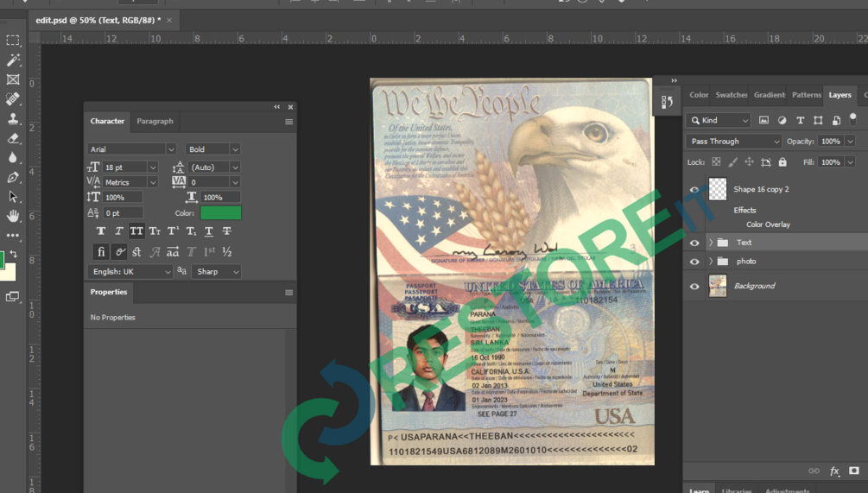The image size is (868, 493).
Task: Select the Spot Healing Brush tool
Action: [13, 99]
